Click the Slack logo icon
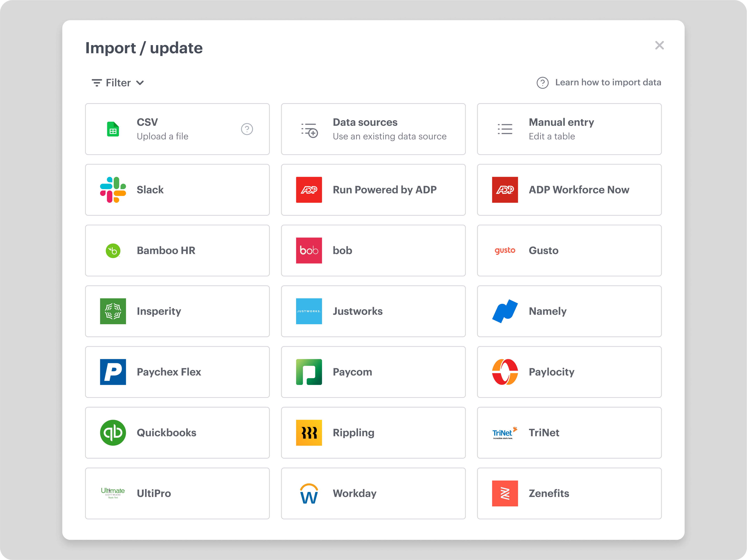The height and width of the screenshot is (560, 747). [x=113, y=190]
